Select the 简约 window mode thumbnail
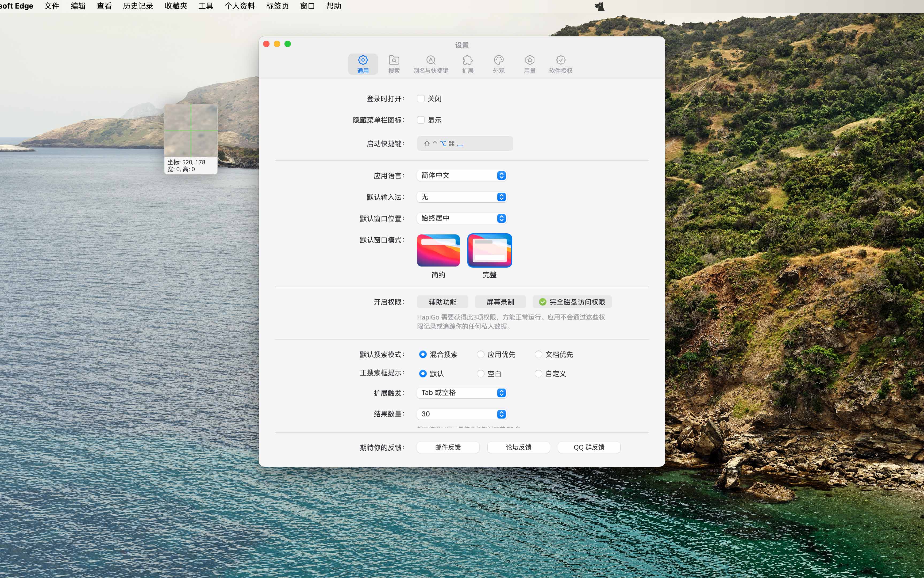This screenshot has width=924, height=578. pos(438,250)
